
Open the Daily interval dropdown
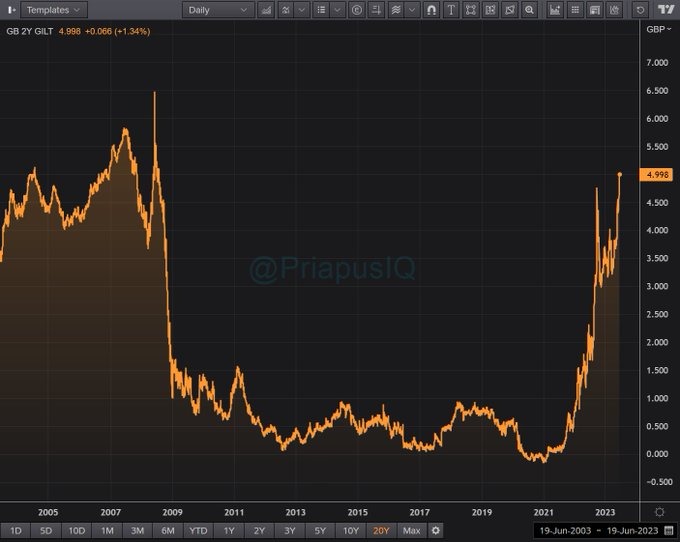pyautogui.click(x=218, y=10)
